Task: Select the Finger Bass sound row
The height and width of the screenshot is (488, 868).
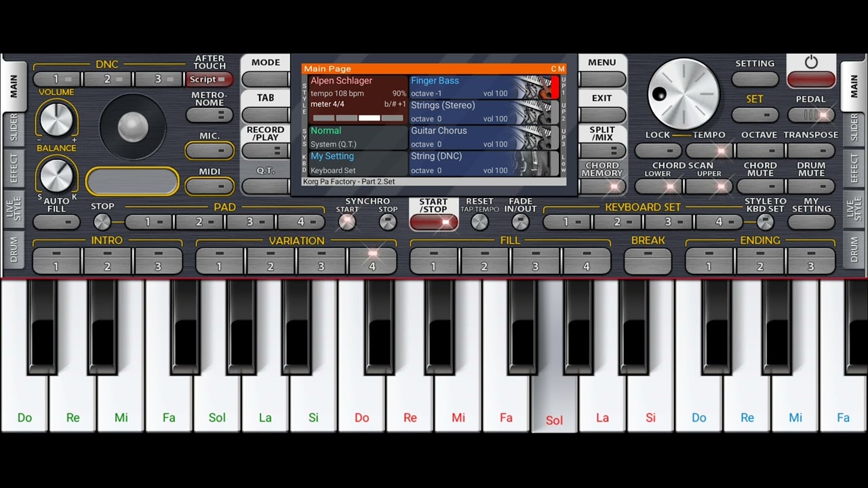Action: (x=484, y=87)
